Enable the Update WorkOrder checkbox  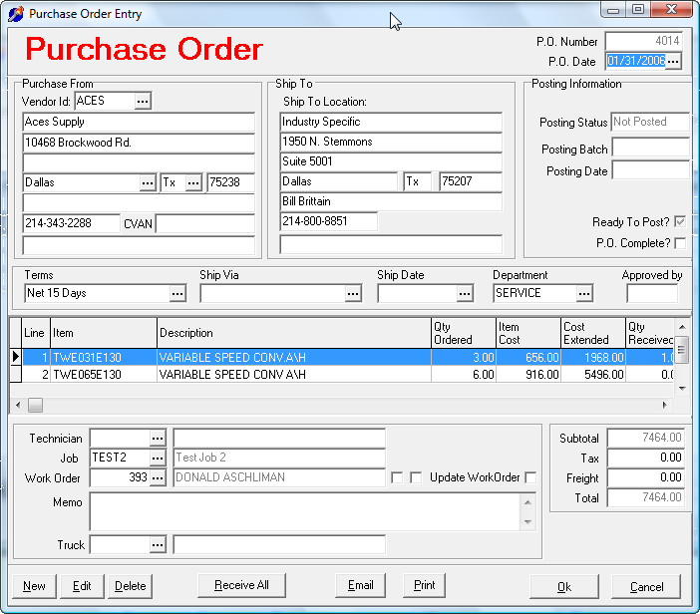[x=530, y=477]
